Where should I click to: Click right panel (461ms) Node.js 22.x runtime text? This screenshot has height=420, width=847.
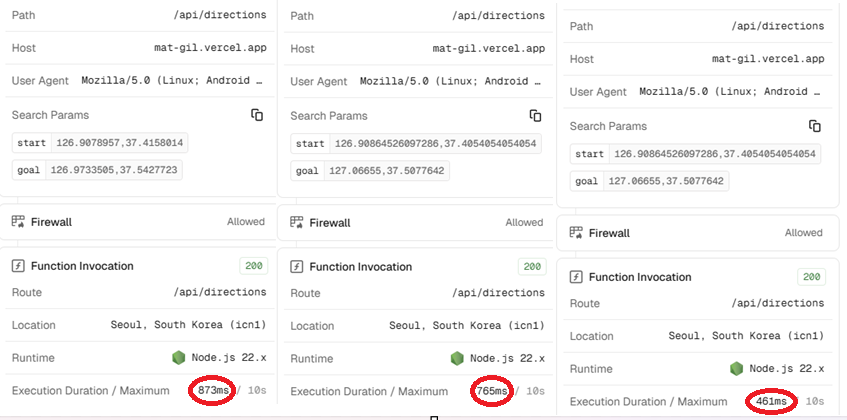[x=786, y=369]
